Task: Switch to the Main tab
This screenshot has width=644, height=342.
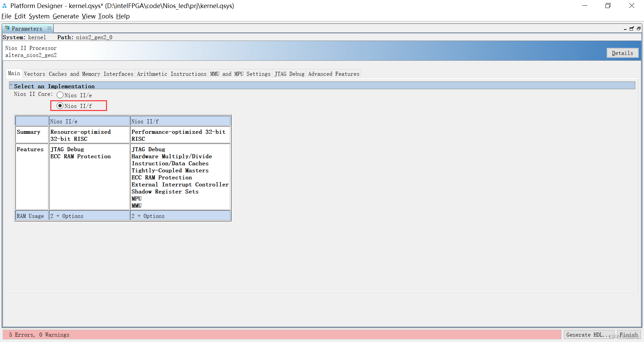Action: pos(14,73)
